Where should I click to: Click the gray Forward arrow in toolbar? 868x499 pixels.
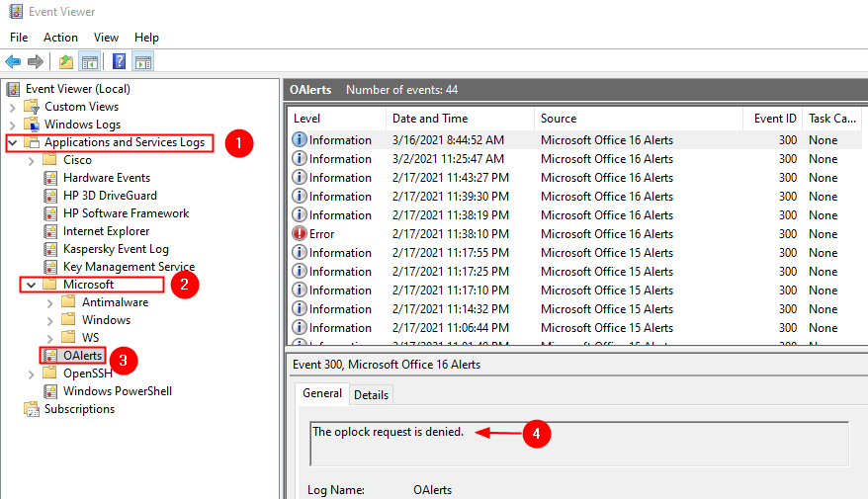[x=36, y=61]
